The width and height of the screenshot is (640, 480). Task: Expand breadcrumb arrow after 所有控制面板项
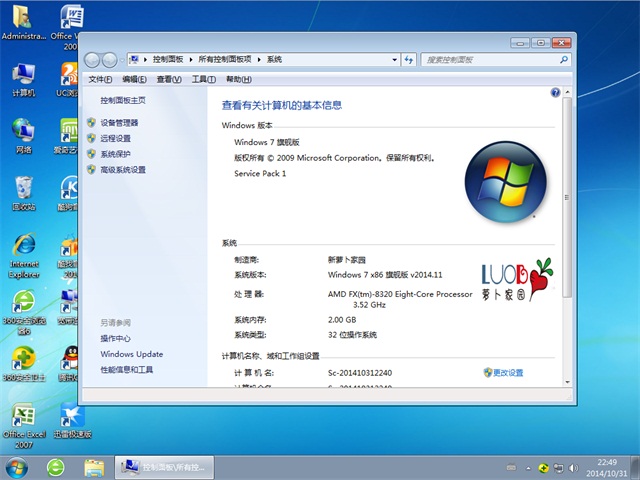(x=259, y=60)
